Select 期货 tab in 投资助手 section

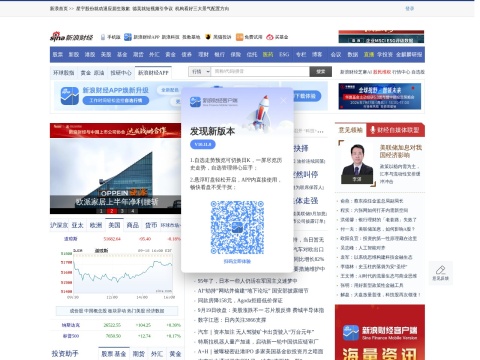click(x=138, y=354)
